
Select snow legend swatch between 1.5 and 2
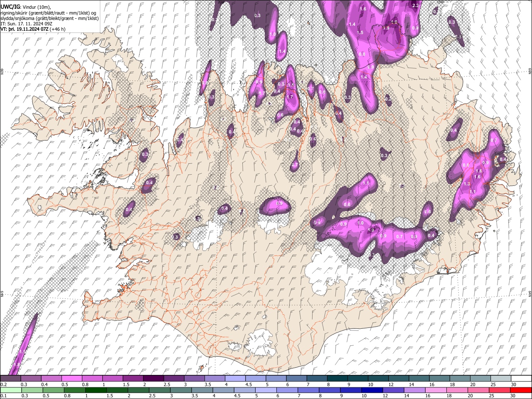pyautogui.click(x=133, y=378)
